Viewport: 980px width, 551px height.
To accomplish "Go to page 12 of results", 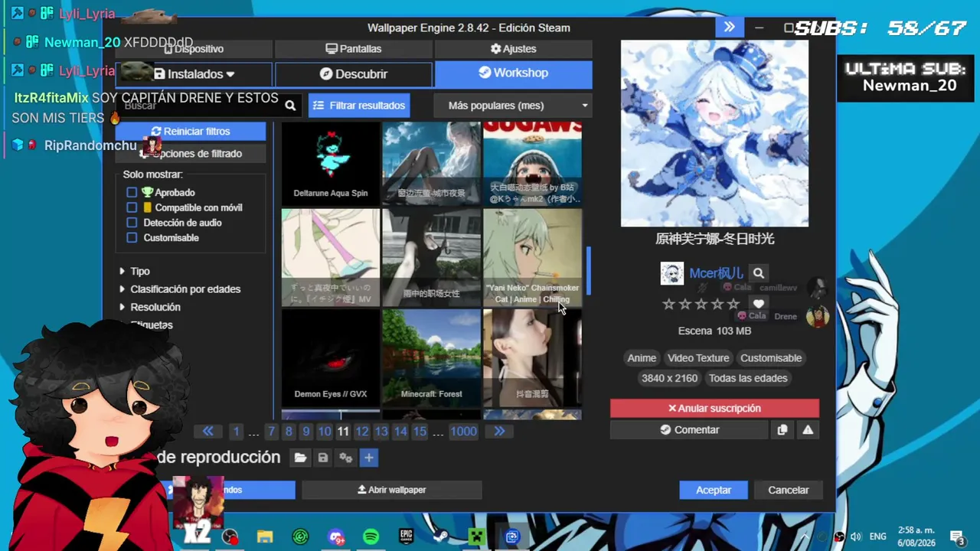I will 362,432.
